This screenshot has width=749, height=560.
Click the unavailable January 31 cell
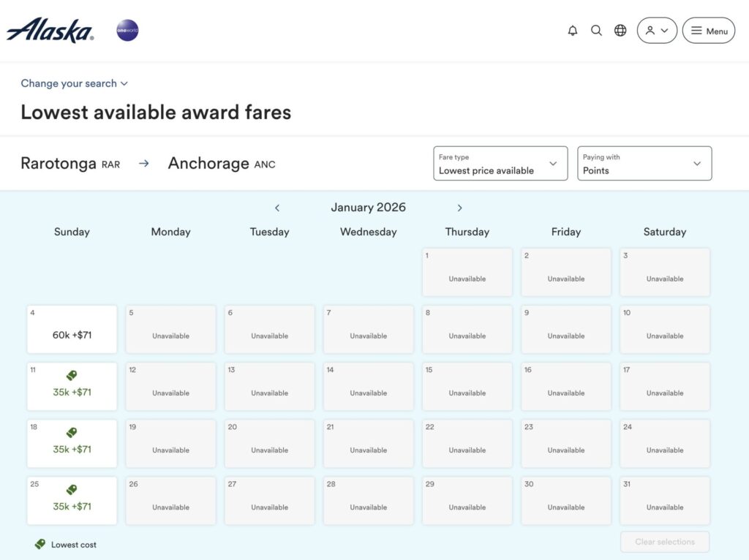pos(664,500)
